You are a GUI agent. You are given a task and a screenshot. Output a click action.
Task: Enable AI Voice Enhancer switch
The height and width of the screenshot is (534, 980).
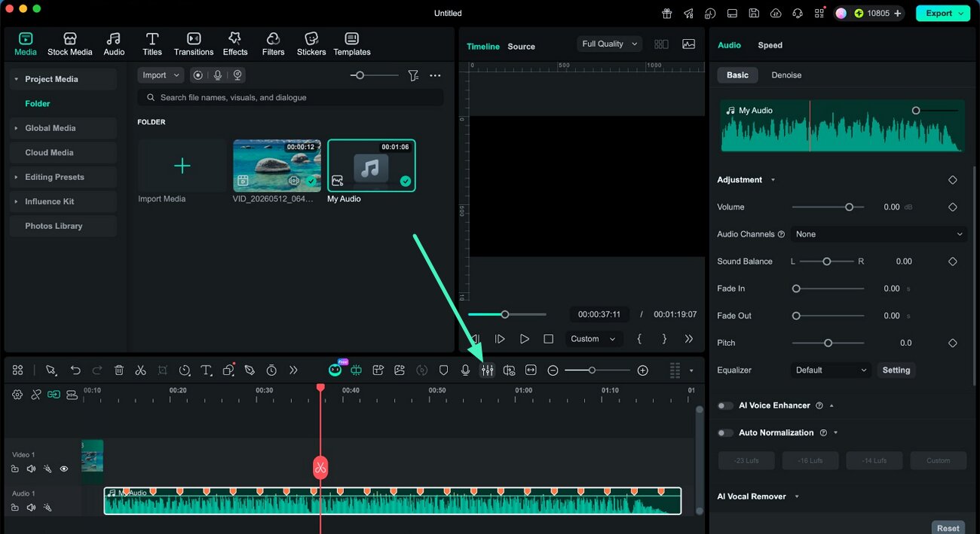pos(725,405)
